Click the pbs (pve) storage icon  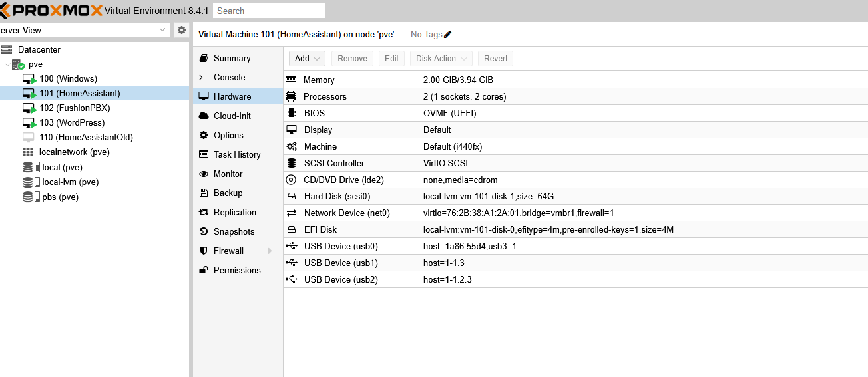point(31,197)
